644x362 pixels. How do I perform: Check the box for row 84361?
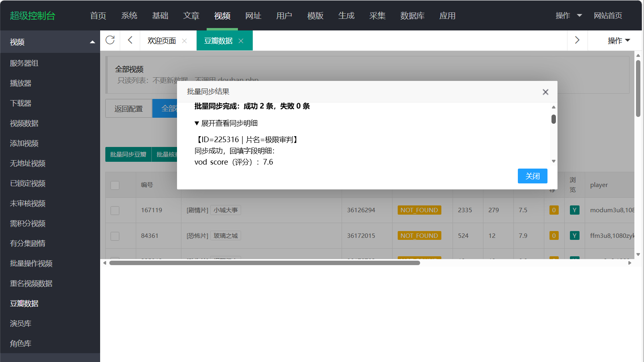115,236
